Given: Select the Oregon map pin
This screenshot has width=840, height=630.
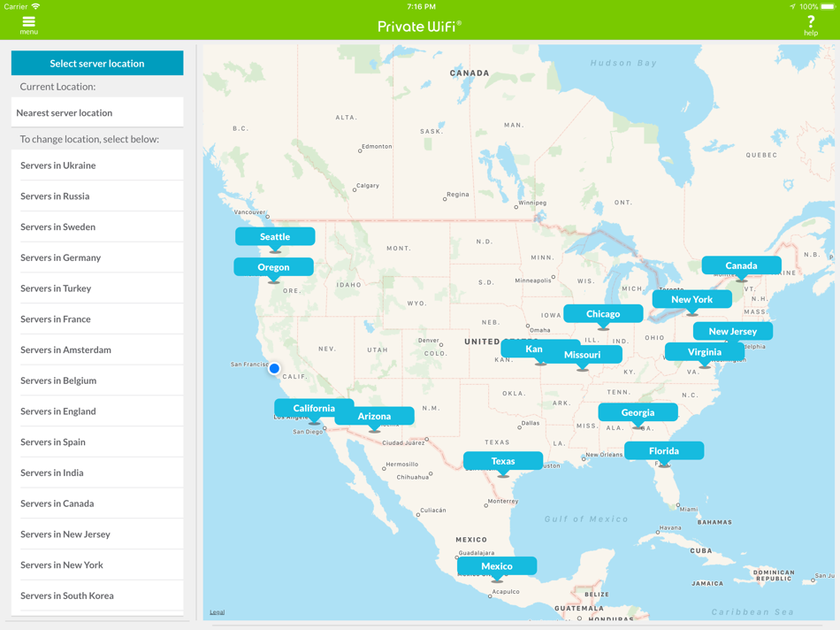Looking at the screenshot, I should tap(273, 267).
